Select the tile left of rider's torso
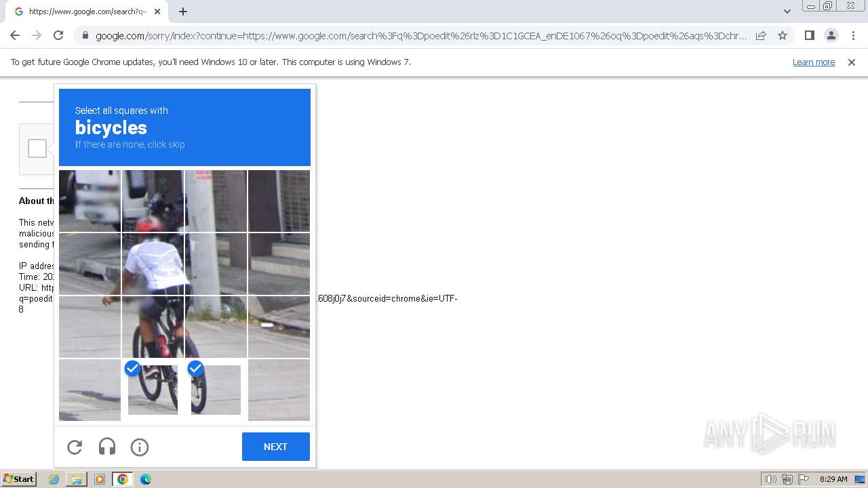 tap(90, 264)
